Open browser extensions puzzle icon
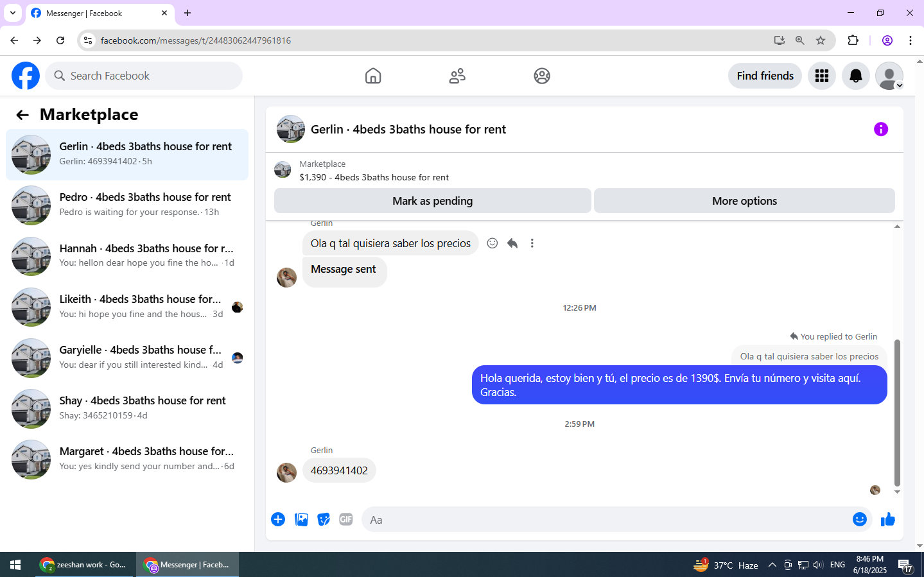The image size is (924, 577). 853,40
